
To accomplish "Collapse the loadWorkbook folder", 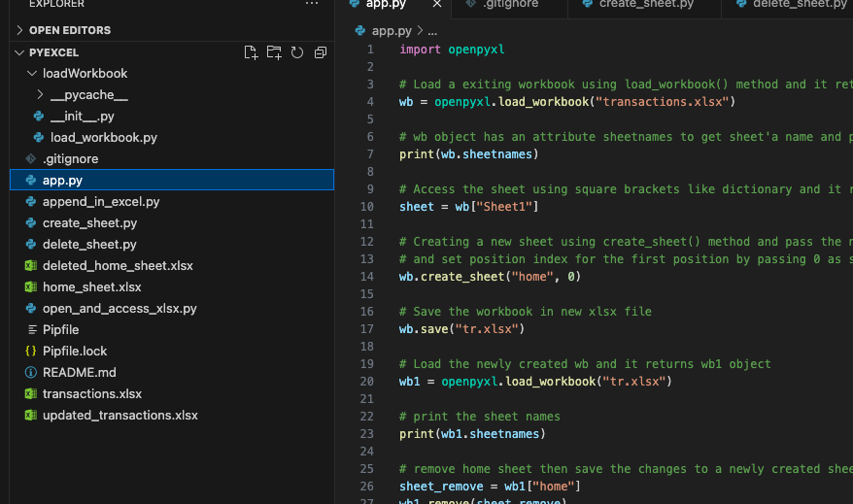I will 31,73.
